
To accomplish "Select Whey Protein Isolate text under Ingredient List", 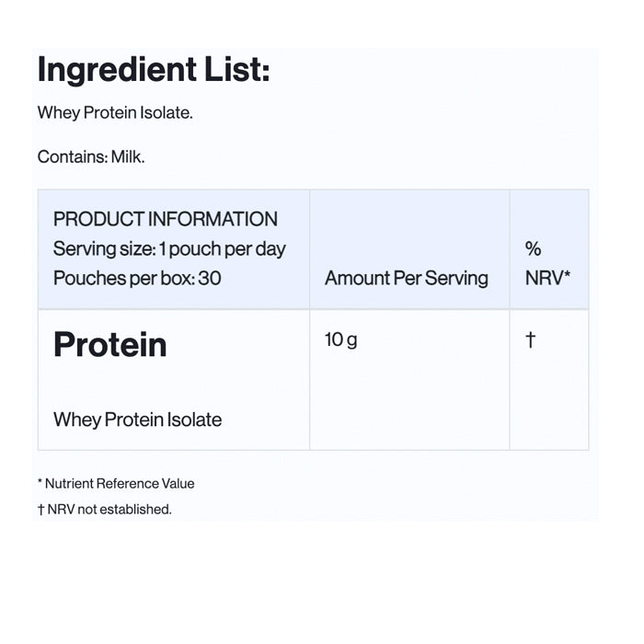I will click(x=115, y=113).
